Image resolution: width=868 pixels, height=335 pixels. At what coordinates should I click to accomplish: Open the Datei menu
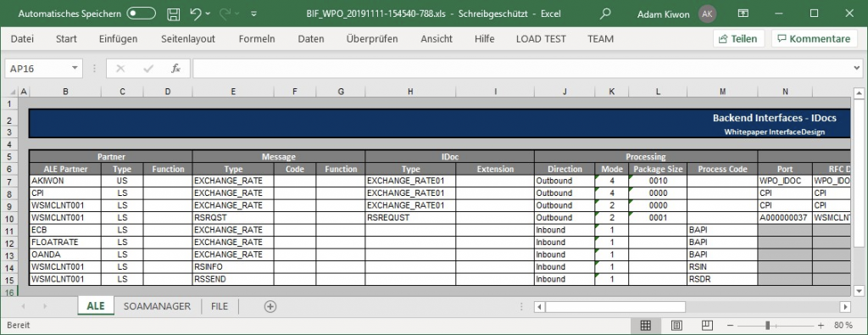coord(22,39)
